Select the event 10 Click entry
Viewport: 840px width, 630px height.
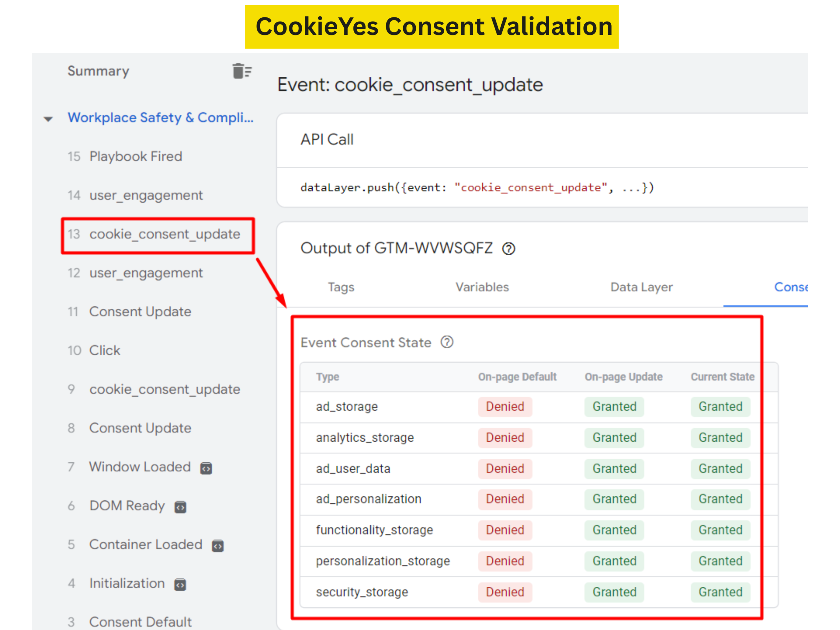click(x=104, y=350)
